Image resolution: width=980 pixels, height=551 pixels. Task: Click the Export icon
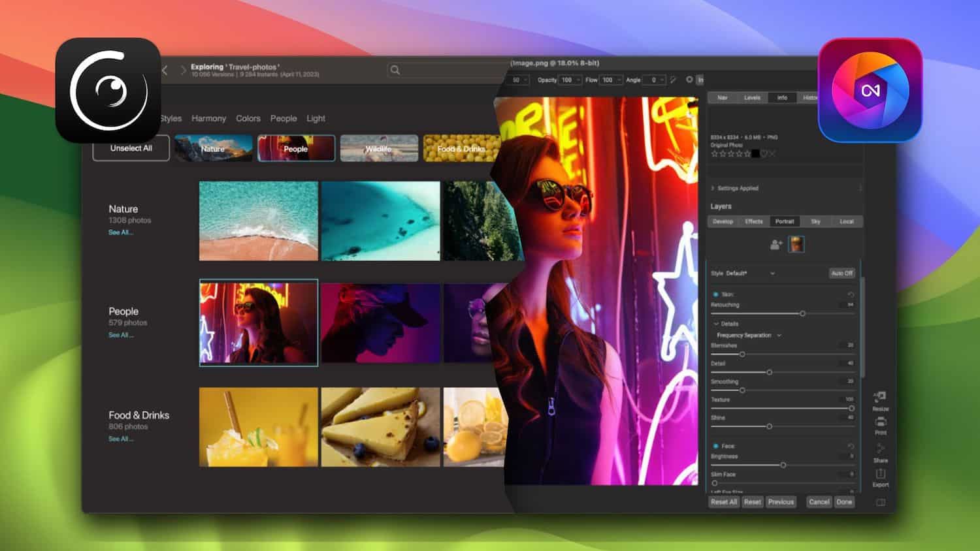point(880,473)
